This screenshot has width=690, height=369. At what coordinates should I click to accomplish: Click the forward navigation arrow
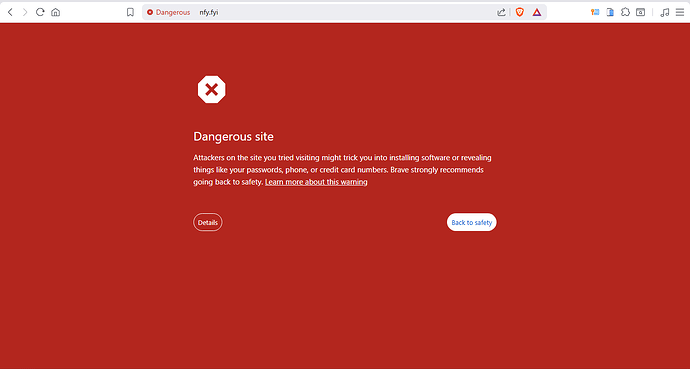[x=25, y=12]
